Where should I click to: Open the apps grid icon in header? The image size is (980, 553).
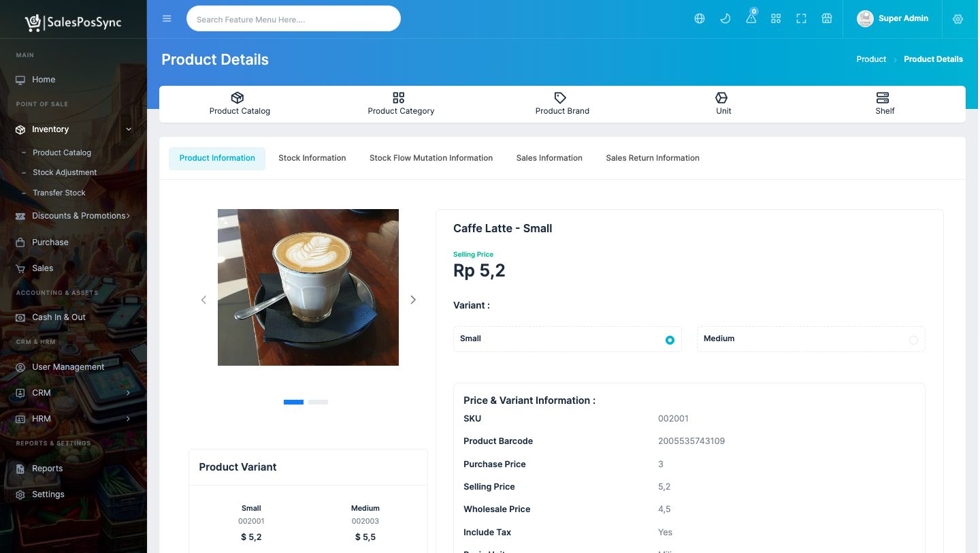tap(776, 19)
